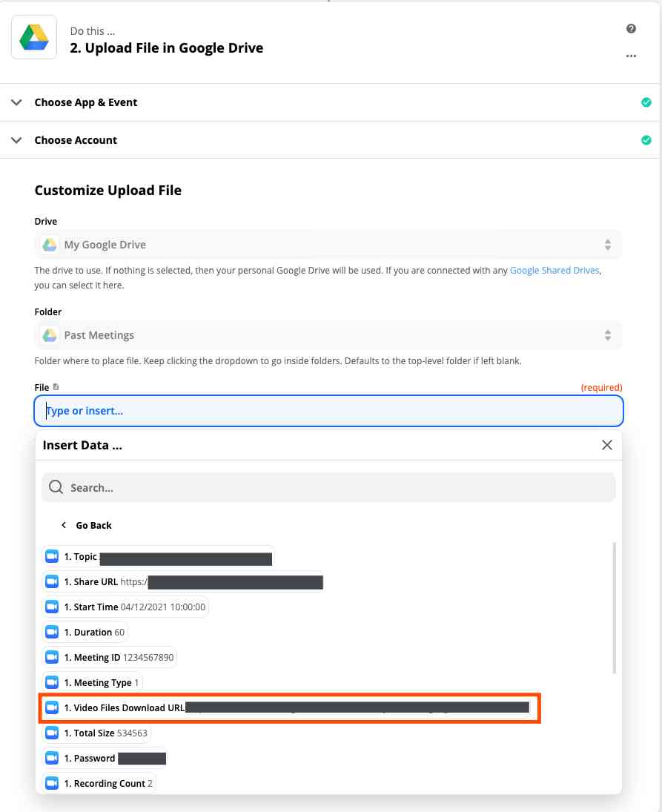Viewport: 662px width, 812px height.
Task: Click the Zoom camera icon beside 1. Password
Action: click(x=51, y=758)
